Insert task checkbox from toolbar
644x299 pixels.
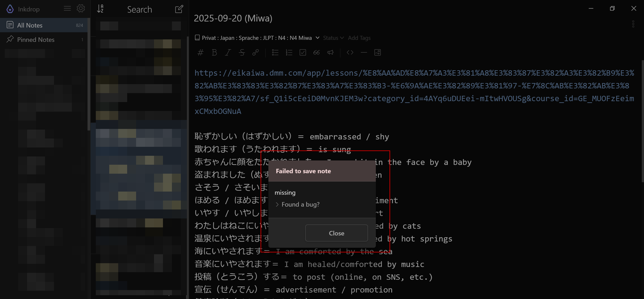(x=303, y=53)
